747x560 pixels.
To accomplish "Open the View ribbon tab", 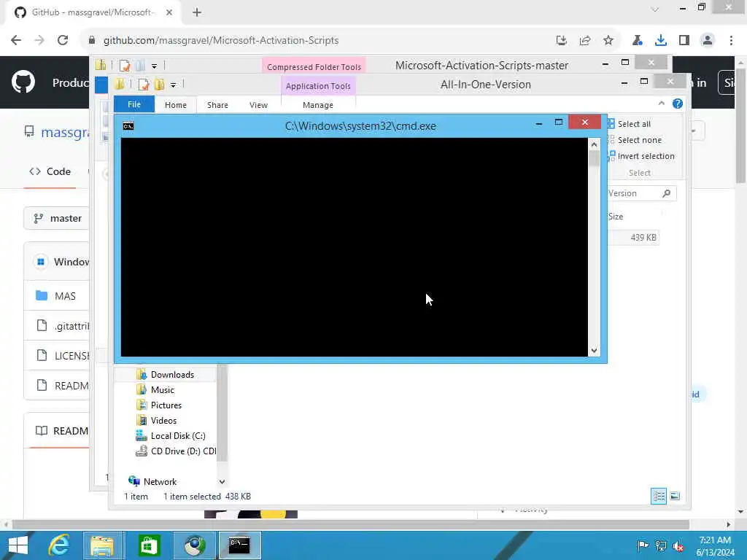I will click(258, 105).
